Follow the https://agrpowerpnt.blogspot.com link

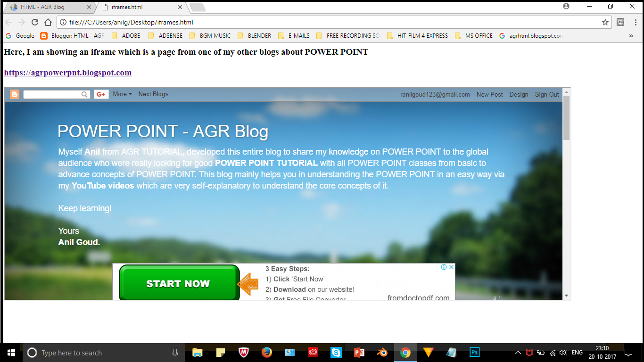coord(68,73)
